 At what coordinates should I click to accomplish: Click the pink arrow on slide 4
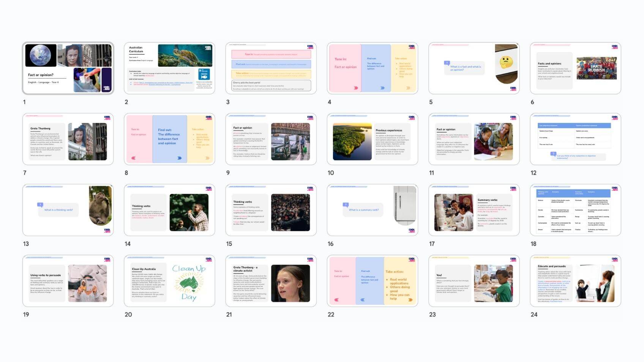click(356, 88)
